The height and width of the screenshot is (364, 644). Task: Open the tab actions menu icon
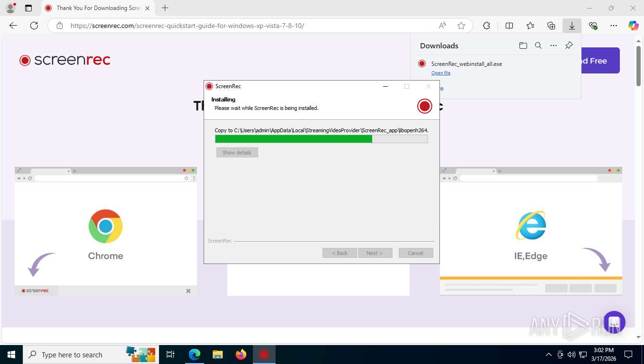point(28,8)
